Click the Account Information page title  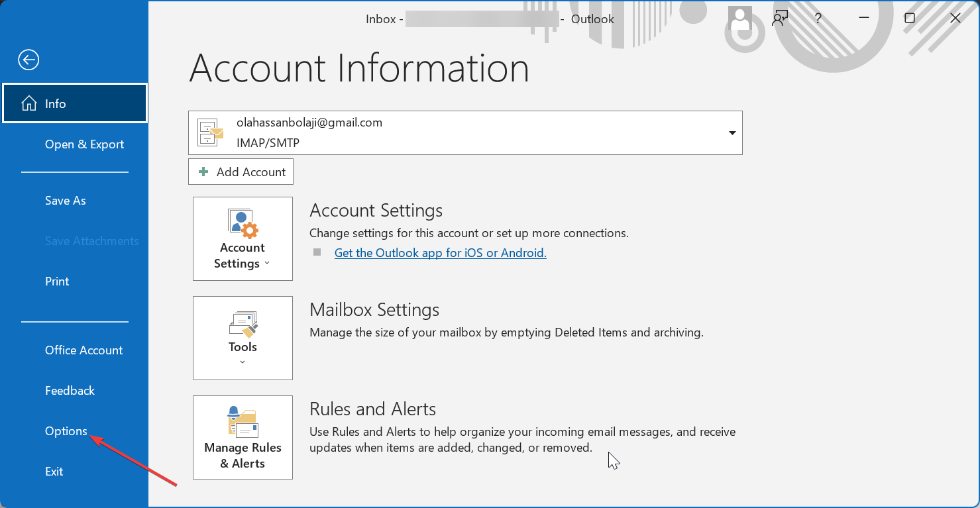(x=359, y=68)
